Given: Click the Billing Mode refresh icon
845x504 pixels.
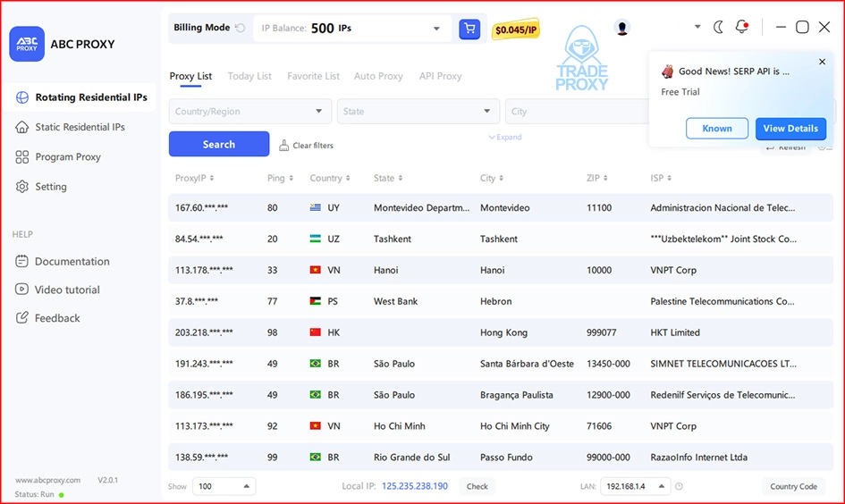Looking at the screenshot, I should (x=241, y=28).
